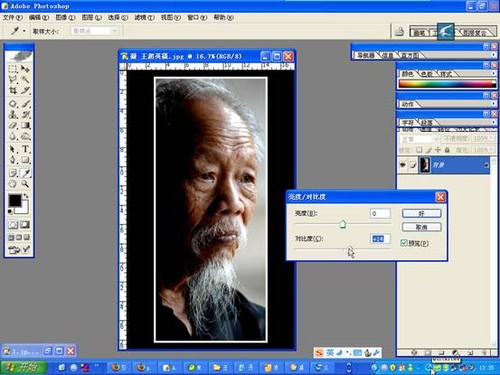Toggle lock all padlock icon
The image size is (500, 375).
447,150
